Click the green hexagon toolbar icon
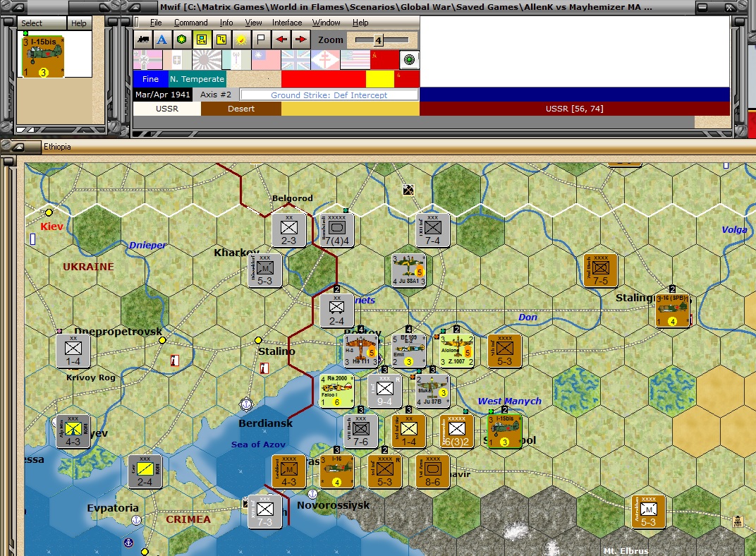 click(182, 40)
